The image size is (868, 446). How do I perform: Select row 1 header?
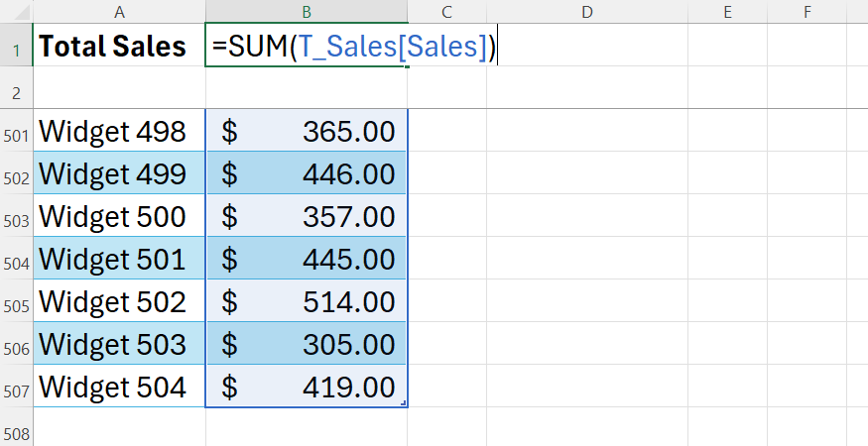pyautogui.click(x=16, y=45)
